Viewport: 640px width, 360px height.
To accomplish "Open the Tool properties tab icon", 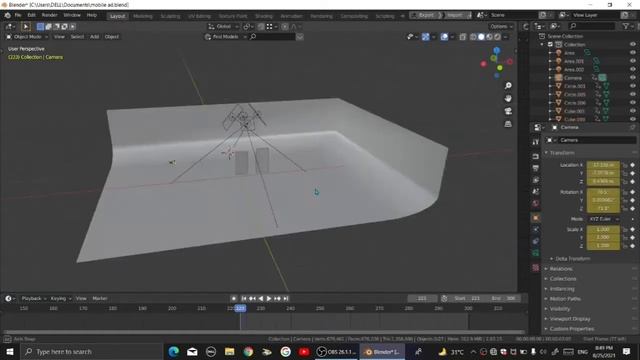I will coord(536,142).
